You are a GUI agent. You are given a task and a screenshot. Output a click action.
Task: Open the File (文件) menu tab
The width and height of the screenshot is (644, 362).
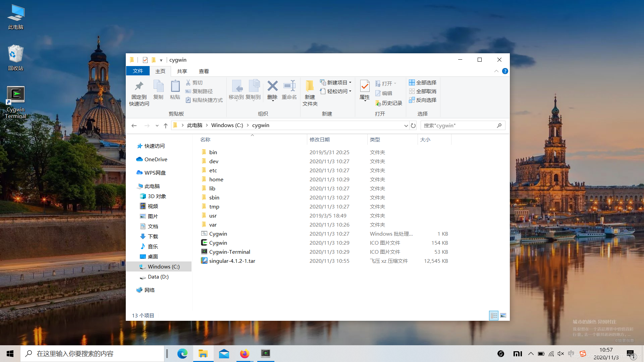coord(138,71)
